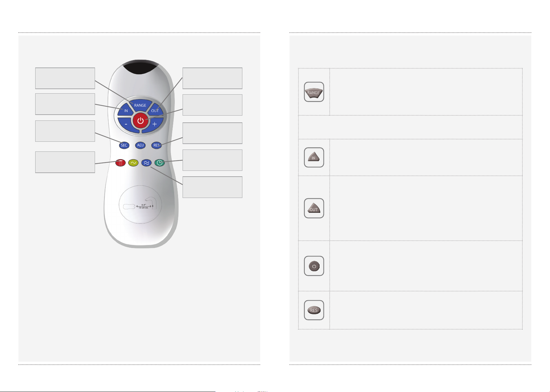Click the green clock icon button
Image resolution: width=550 pixels, height=392 pixels.
160,163
